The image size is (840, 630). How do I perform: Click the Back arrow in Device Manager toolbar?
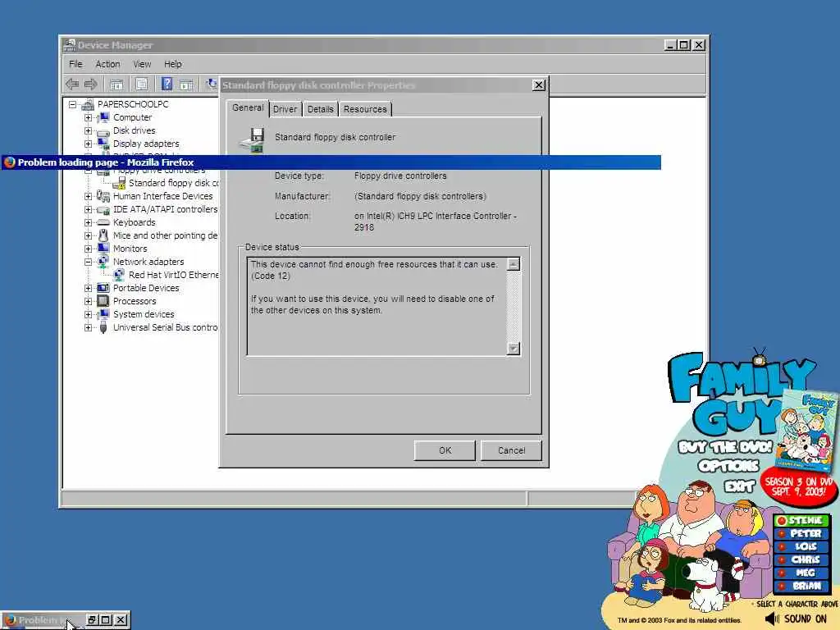(72, 84)
